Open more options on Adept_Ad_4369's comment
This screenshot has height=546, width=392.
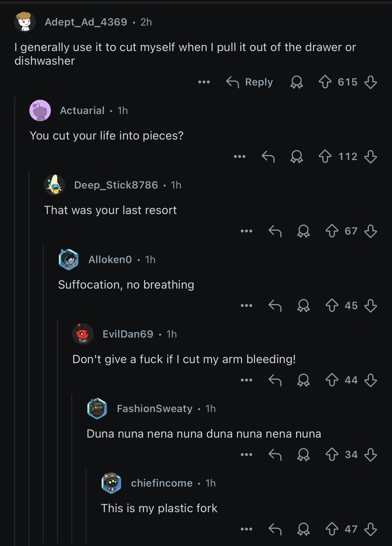point(204,82)
